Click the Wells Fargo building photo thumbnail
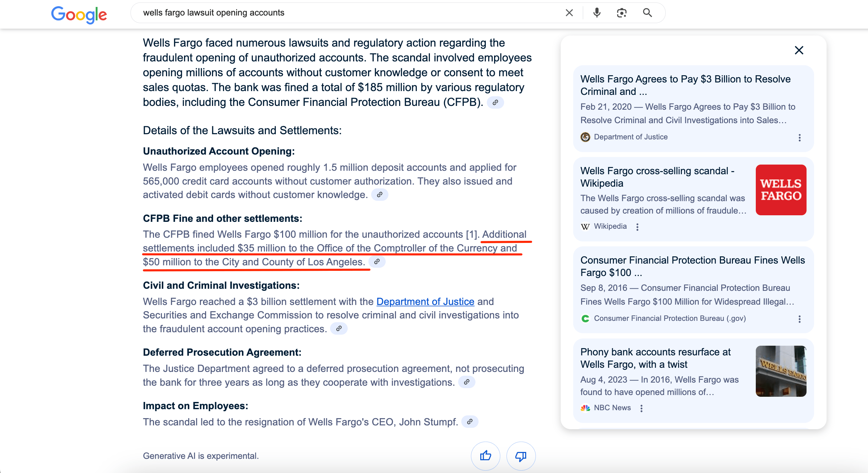Image resolution: width=868 pixels, height=473 pixels. click(x=781, y=371)
